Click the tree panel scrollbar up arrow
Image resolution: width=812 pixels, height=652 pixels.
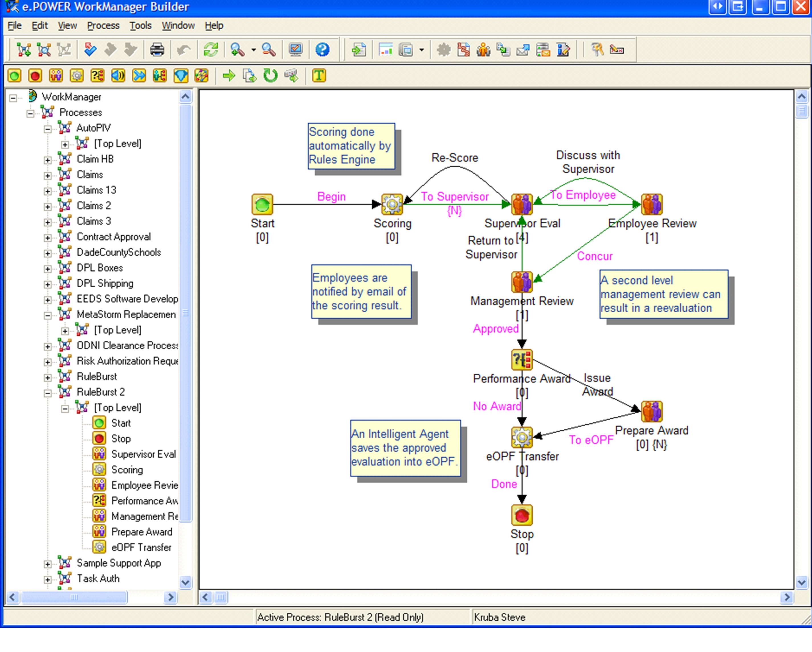(185, 97)
